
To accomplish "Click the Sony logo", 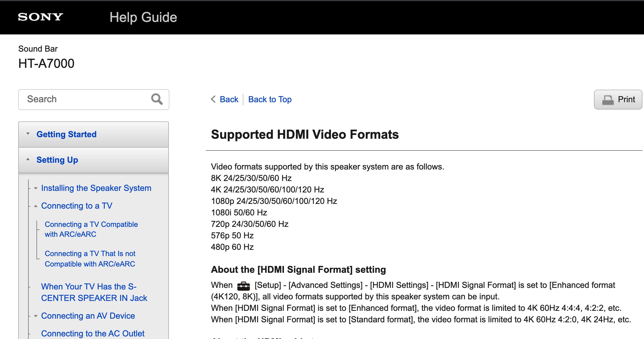I will click(x=40, y=17).
